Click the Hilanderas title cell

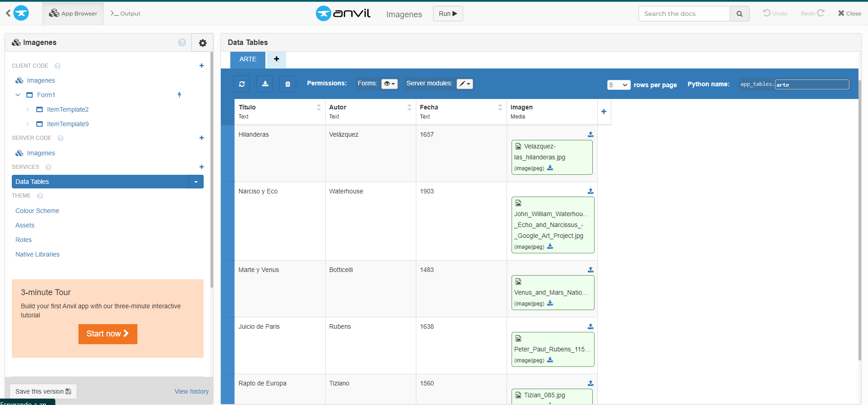click(280, 153)
